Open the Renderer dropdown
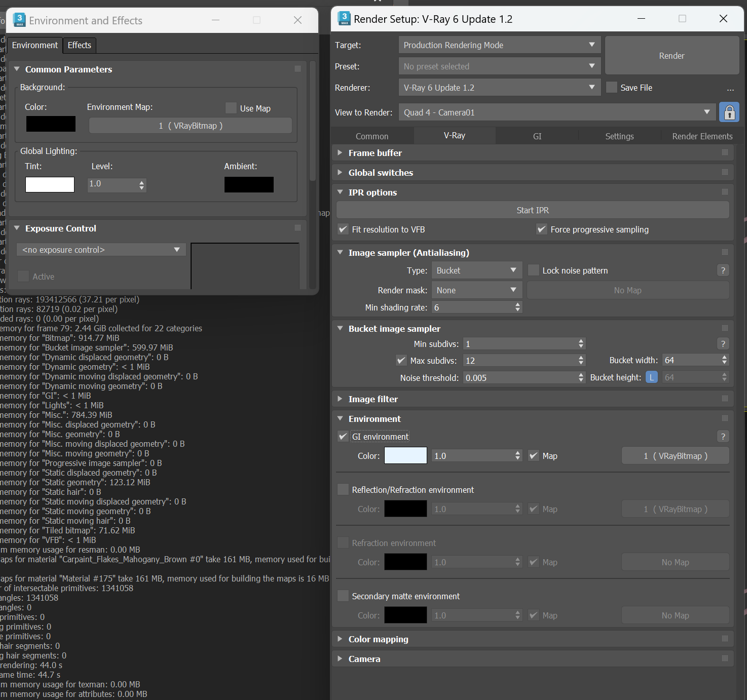The image size is (747, 700). (500, 87)
